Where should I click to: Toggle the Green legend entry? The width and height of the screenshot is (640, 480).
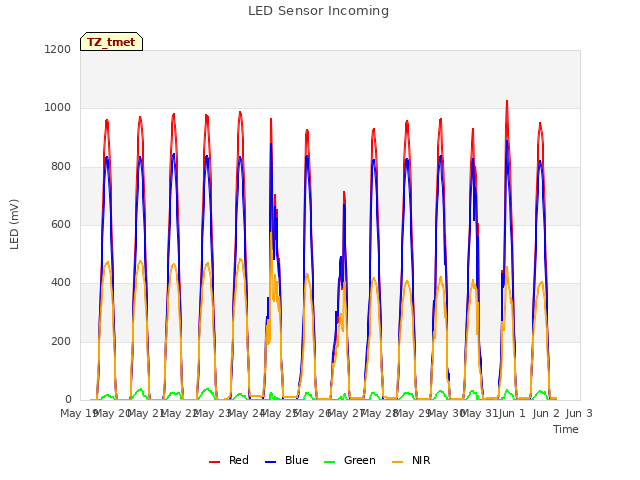[x=349, y=460]
